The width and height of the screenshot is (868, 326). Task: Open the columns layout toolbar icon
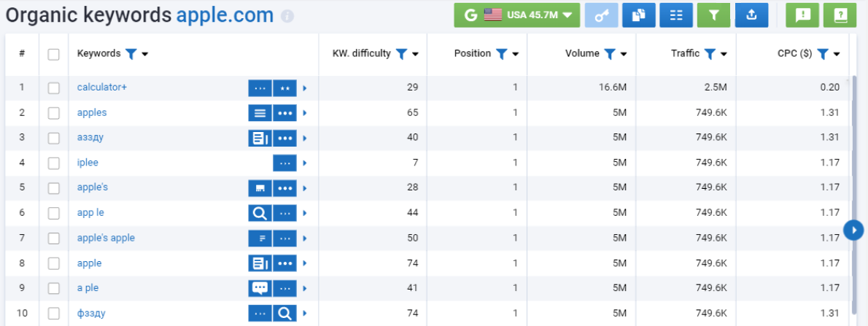[x=676, y=15]
